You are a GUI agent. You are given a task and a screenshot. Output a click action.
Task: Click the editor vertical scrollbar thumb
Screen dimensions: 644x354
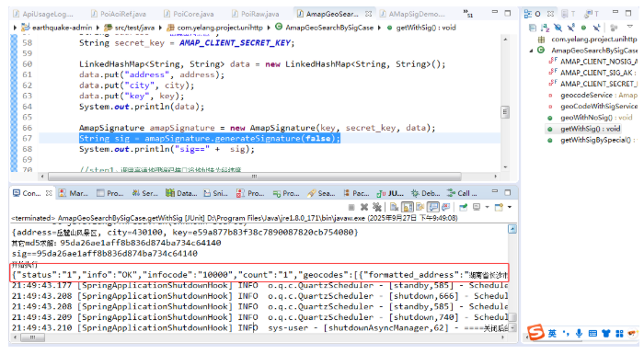505,111
